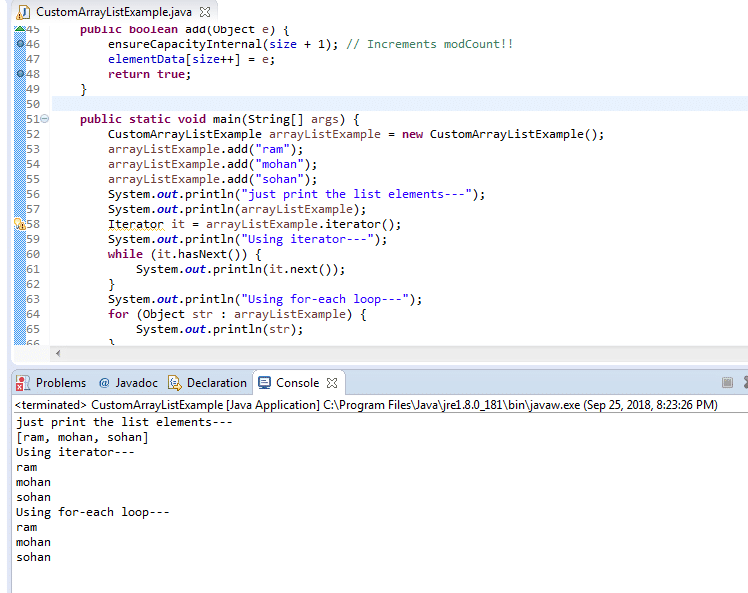The width and height of the screenshot is (748, 593).
Task: Switch to the Declaration view tab
Action: coord(216,383)
